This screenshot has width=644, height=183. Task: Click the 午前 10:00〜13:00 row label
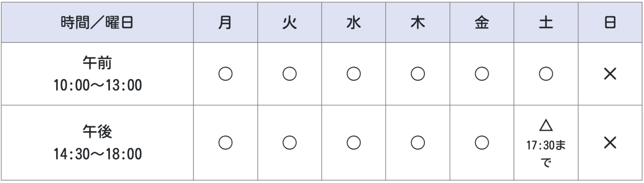tap(97, 75)
